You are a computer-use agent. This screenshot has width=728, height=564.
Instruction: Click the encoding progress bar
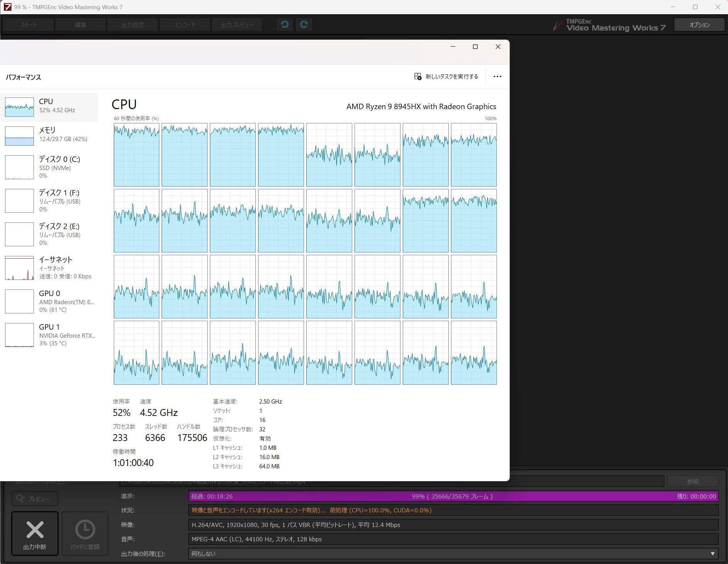tap(453, 496)
